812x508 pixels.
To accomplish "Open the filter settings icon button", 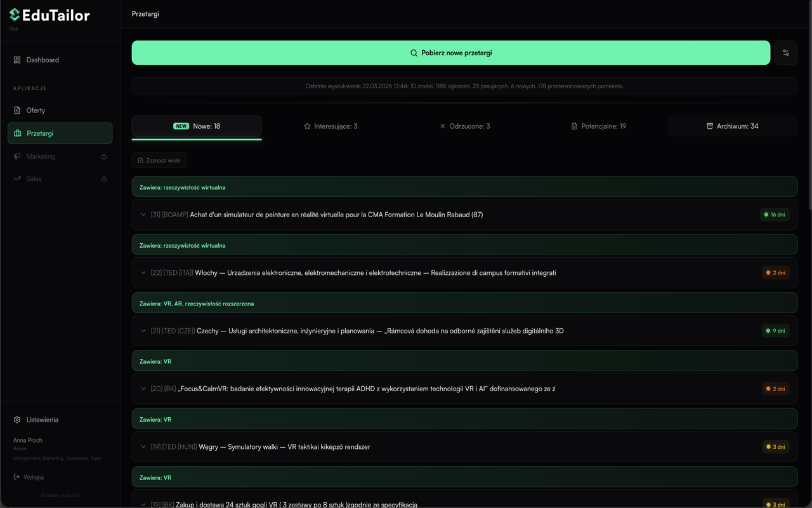I will 785,53.
